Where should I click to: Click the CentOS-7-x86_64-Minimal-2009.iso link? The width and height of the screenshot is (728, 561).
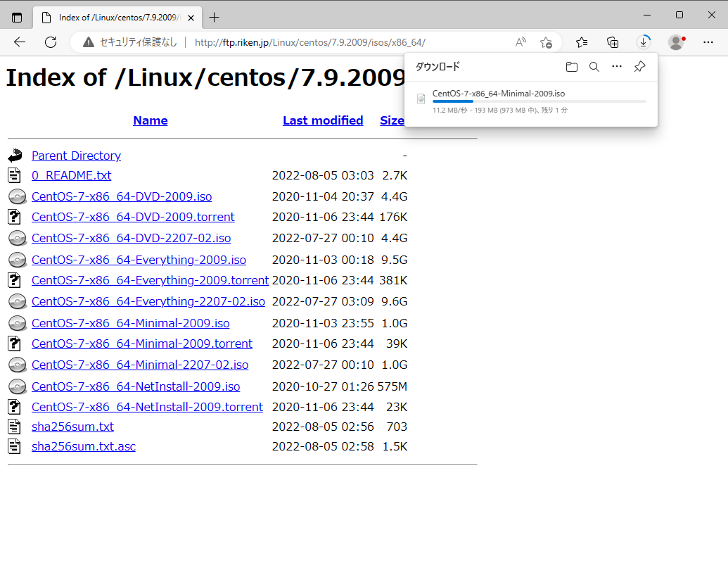click(130, 323)
